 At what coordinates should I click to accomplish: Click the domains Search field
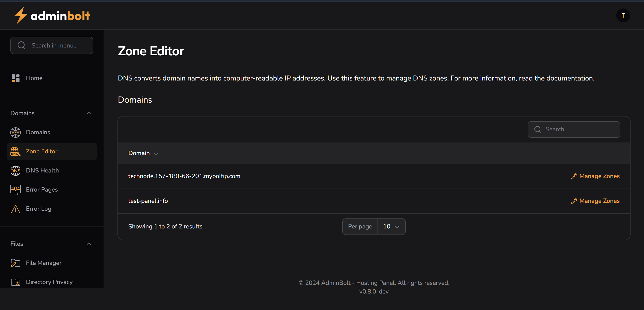pos(574,129)
